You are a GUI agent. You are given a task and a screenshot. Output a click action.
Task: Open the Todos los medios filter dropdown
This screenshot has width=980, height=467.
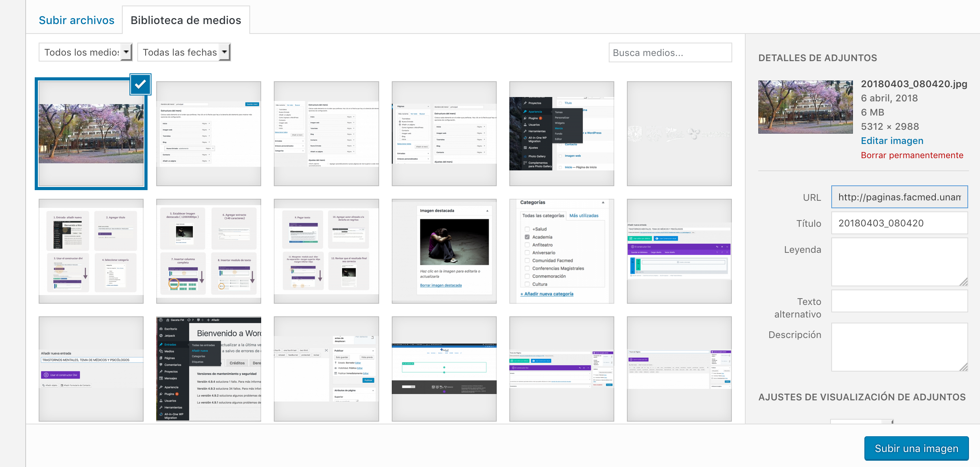coord(85,52)
